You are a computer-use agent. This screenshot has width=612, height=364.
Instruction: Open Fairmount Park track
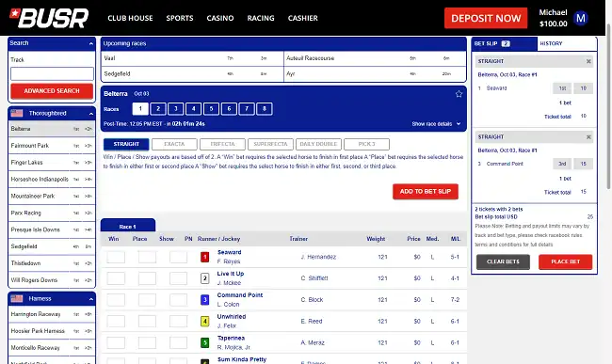[x=52, y=146]
